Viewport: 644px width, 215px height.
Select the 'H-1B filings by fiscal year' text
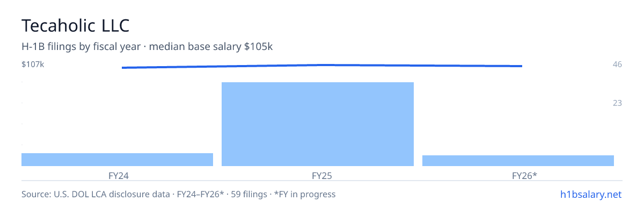[x=81, y=47]
